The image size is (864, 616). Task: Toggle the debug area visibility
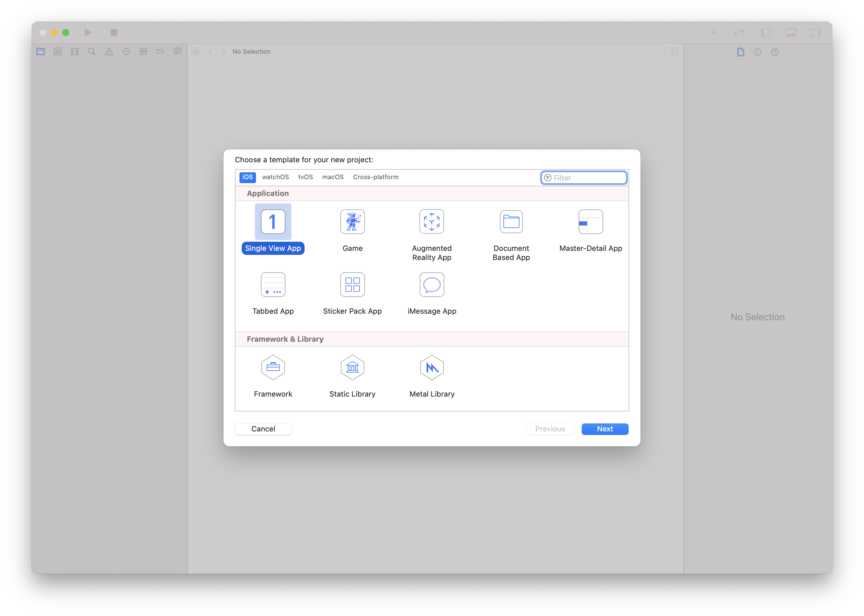pos(790,33)
